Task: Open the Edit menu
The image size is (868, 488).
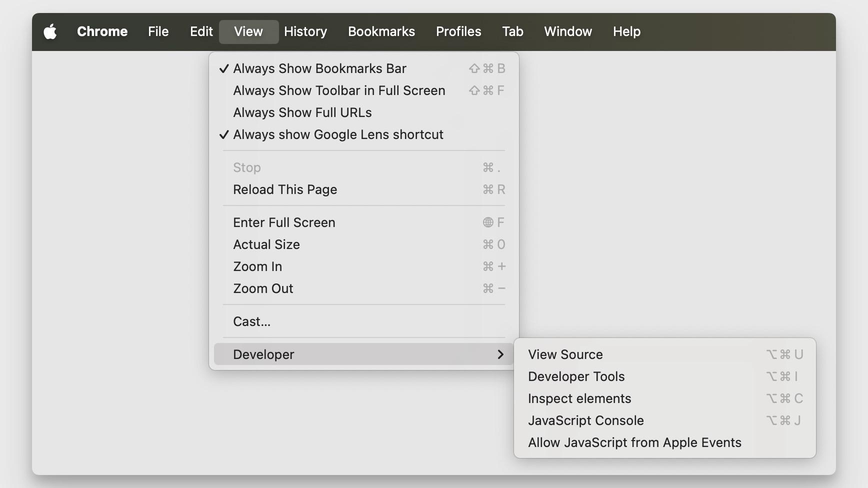Action: pyautogui.click(x=201, y=31)
